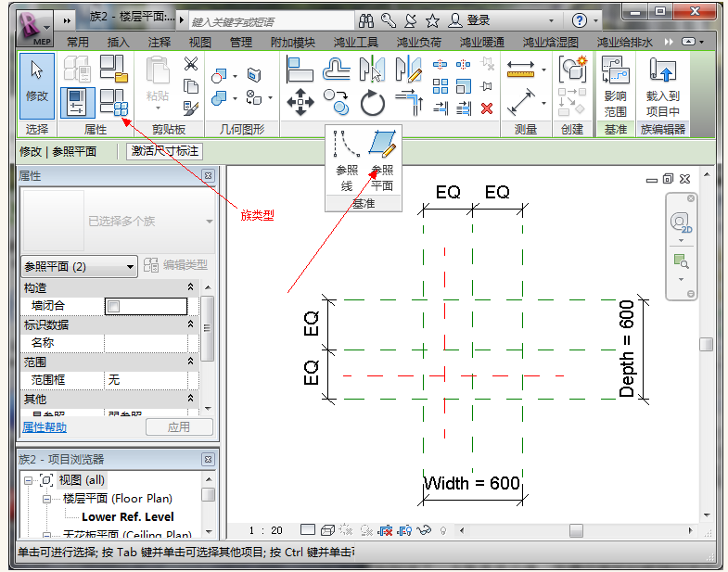Open the 2D steering wheel navigation
728x572 pixels.
[680, 224]
